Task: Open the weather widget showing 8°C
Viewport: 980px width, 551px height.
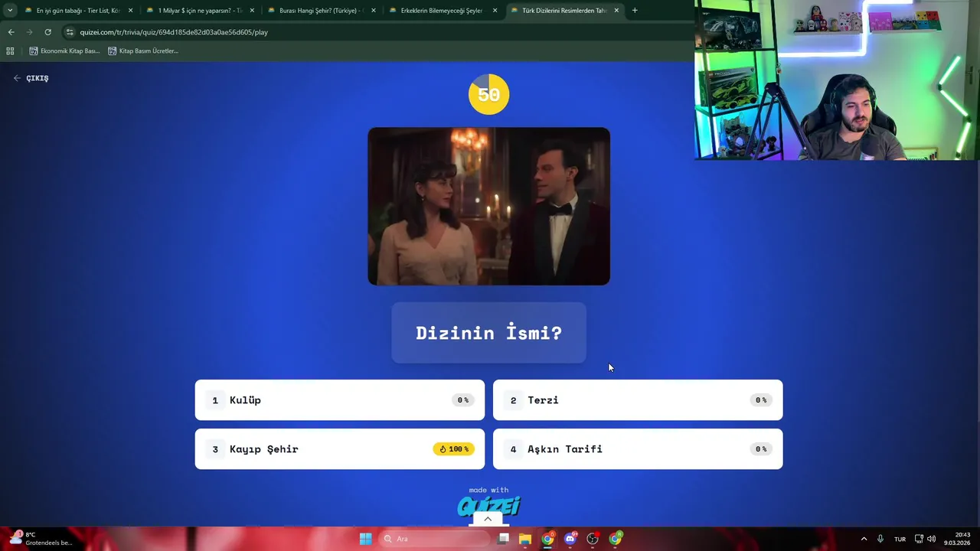Action: click(40, 538)
